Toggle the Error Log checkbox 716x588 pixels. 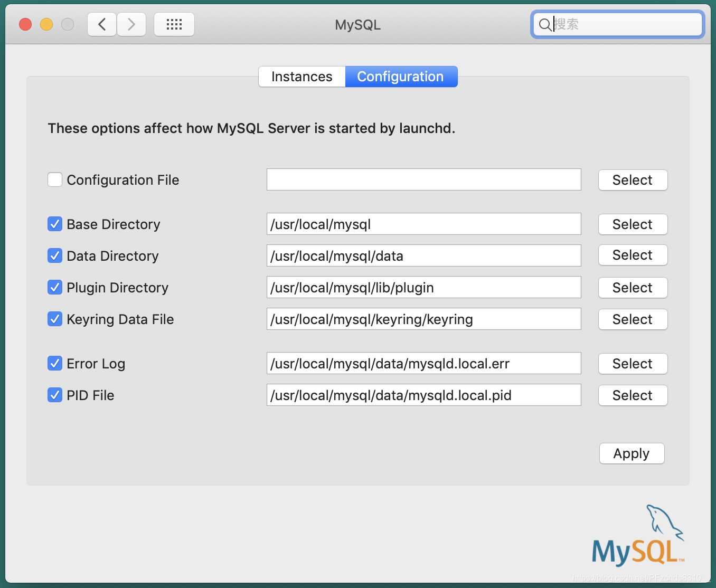point(55,363)
